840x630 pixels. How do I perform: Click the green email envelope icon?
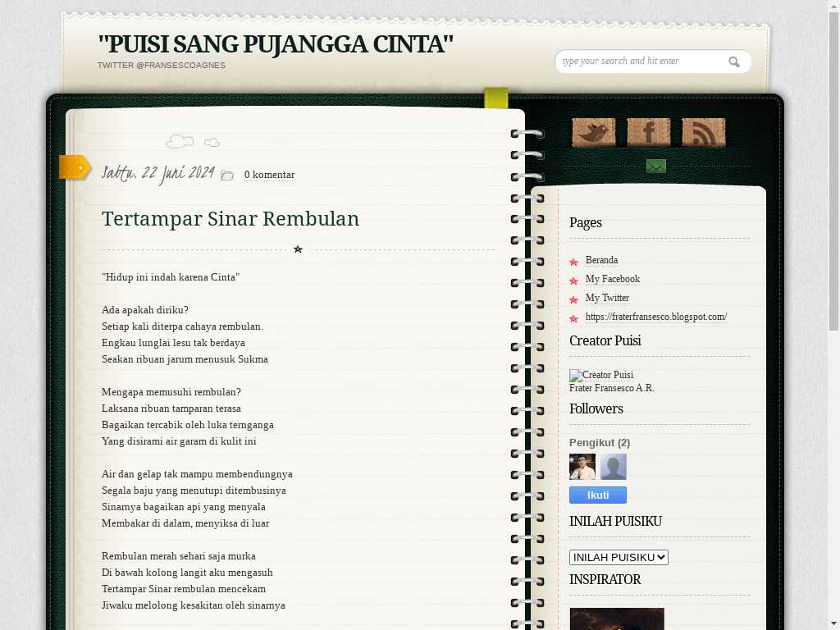(x=655, y=167)
